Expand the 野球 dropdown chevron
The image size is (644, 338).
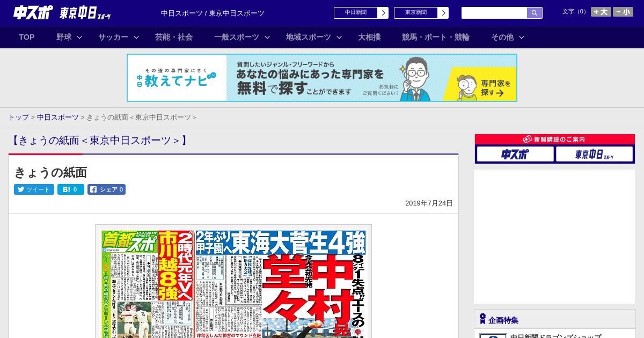click(x=79, y=37)
